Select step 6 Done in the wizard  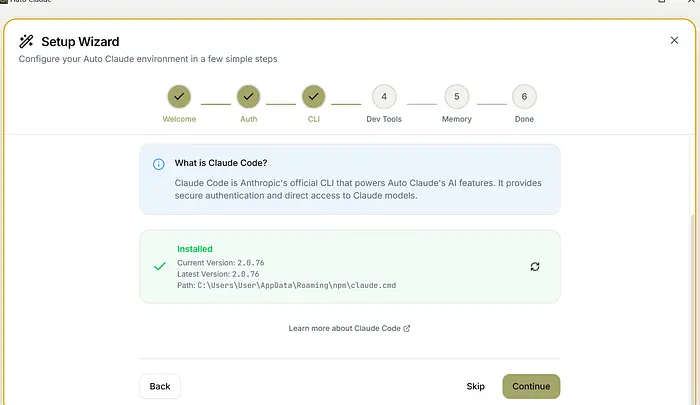click(x=524, y=96)
